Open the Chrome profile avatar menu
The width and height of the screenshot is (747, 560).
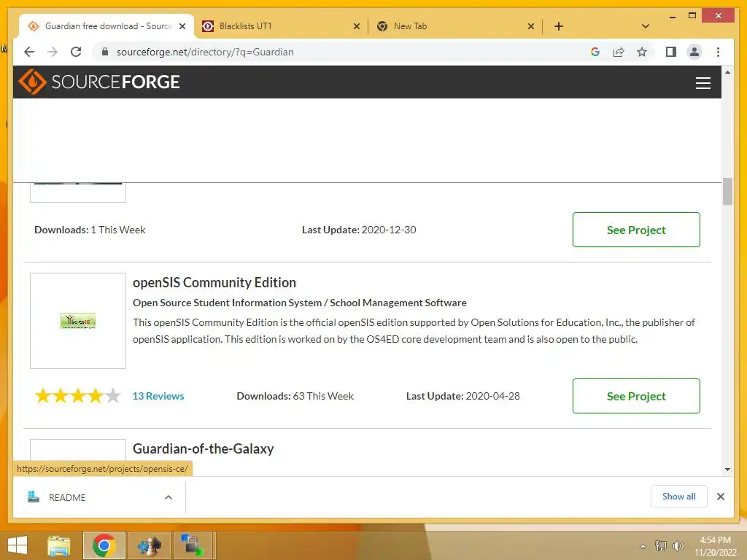coord(694,52)
